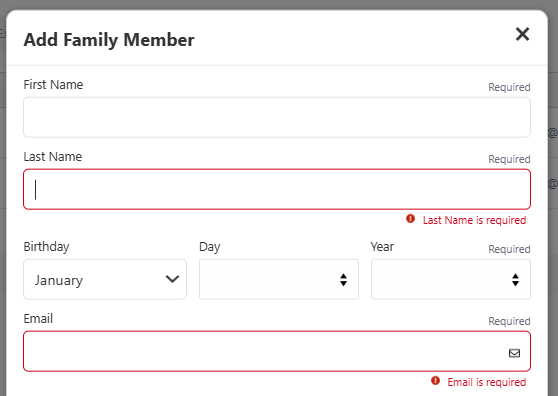Click the Birthday label

[46, 247]
